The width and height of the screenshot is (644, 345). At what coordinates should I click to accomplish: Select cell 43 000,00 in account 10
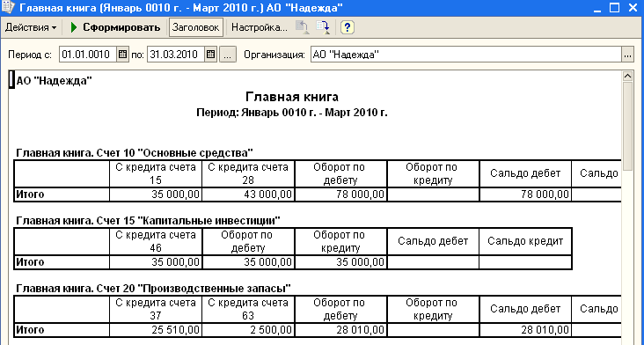coord(248,195)
